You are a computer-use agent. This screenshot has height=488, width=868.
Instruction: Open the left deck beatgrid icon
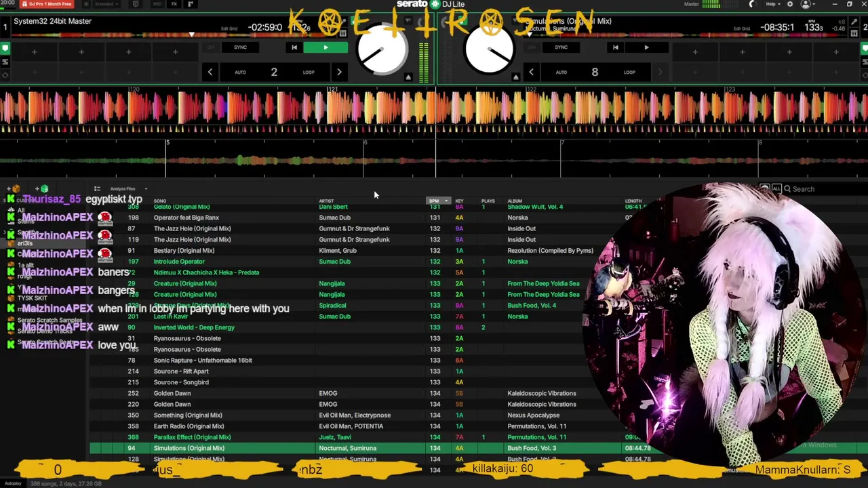click(343, 33)
